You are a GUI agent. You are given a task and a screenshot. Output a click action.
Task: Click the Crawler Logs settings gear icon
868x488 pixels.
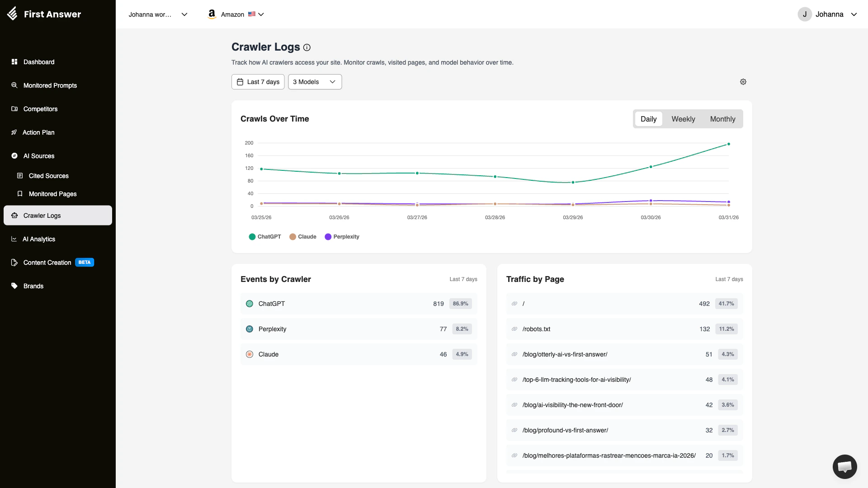(x=743, y=82)
